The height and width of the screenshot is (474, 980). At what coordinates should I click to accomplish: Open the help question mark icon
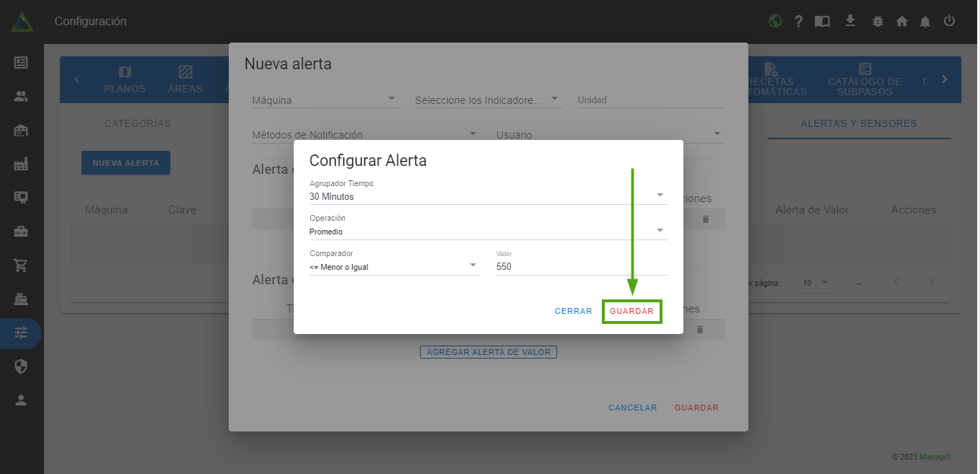click(799, 22)
